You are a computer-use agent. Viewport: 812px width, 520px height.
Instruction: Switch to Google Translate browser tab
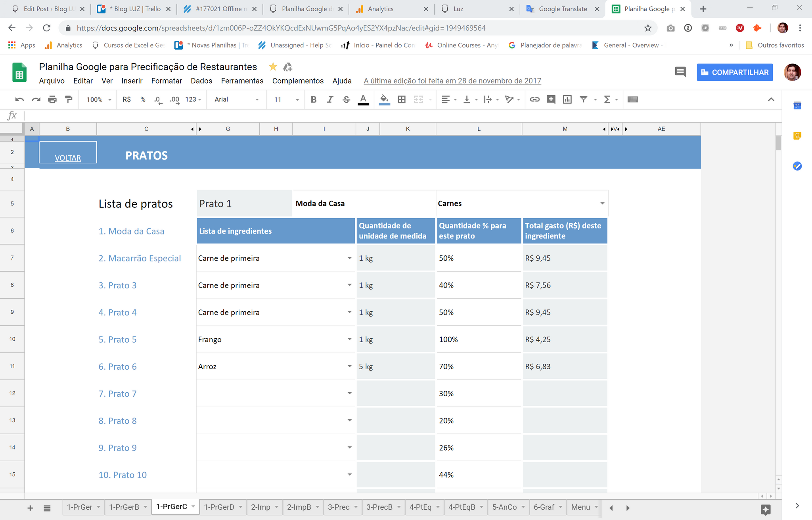[563, 9]
